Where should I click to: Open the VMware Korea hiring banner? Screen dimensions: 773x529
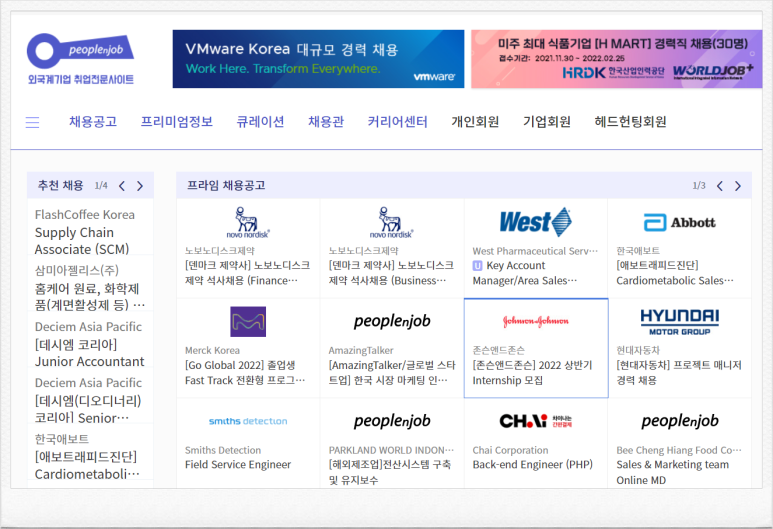tap(318, 59)
